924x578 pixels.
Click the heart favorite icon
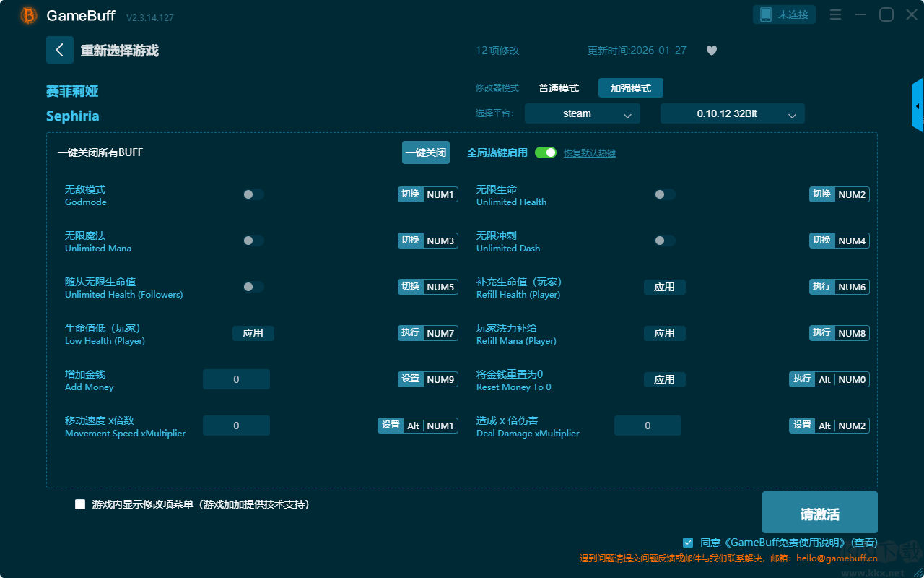(711, 51)
